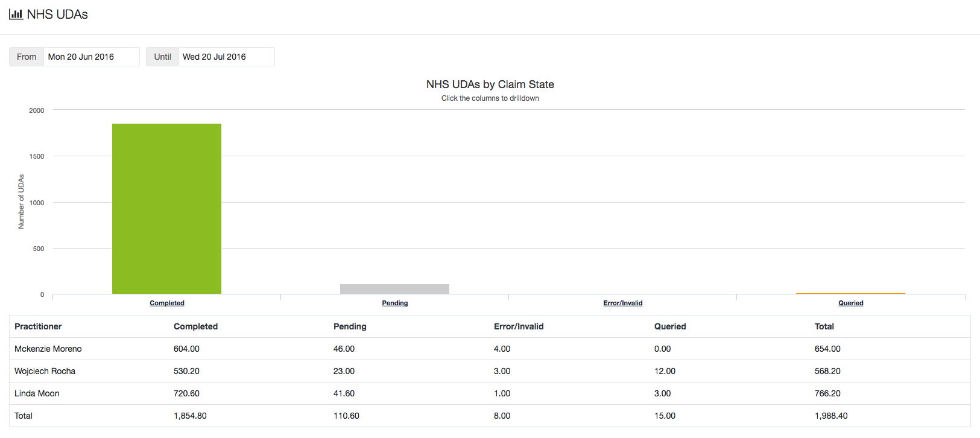This screenshot has height=438, width=980.
Task: Select the Mckenzie Moreno row name
Action: tap(48, 349)
